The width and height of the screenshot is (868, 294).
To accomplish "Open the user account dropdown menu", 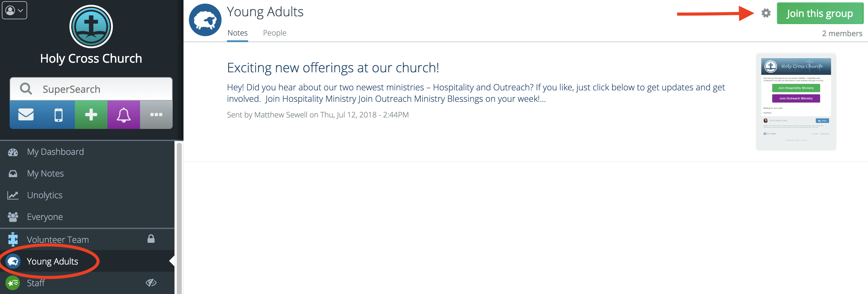I will click(14, 11).
